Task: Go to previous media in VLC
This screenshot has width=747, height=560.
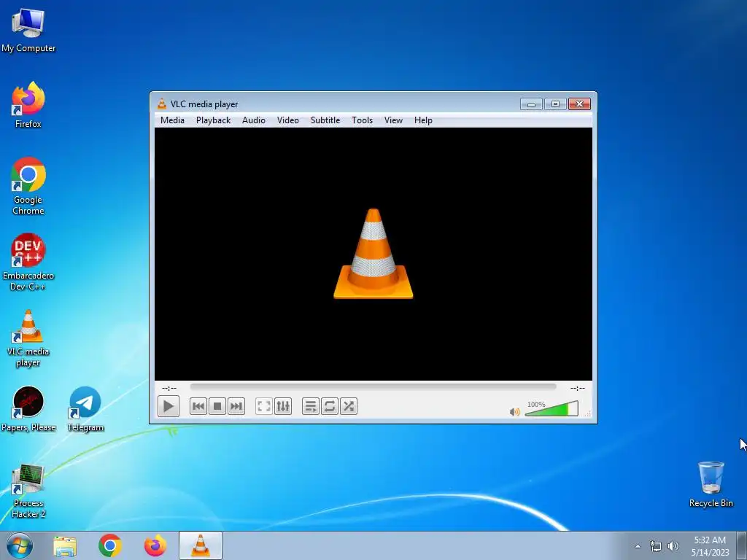Action: (x=198, y=406)
